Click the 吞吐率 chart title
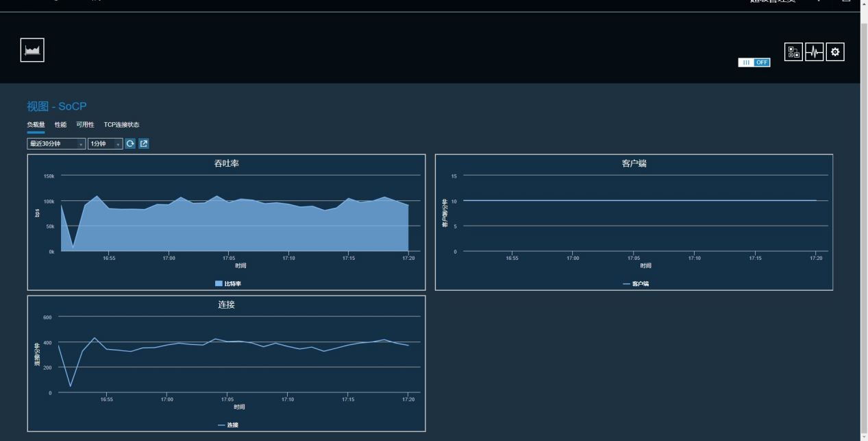 tap(226, 164)
